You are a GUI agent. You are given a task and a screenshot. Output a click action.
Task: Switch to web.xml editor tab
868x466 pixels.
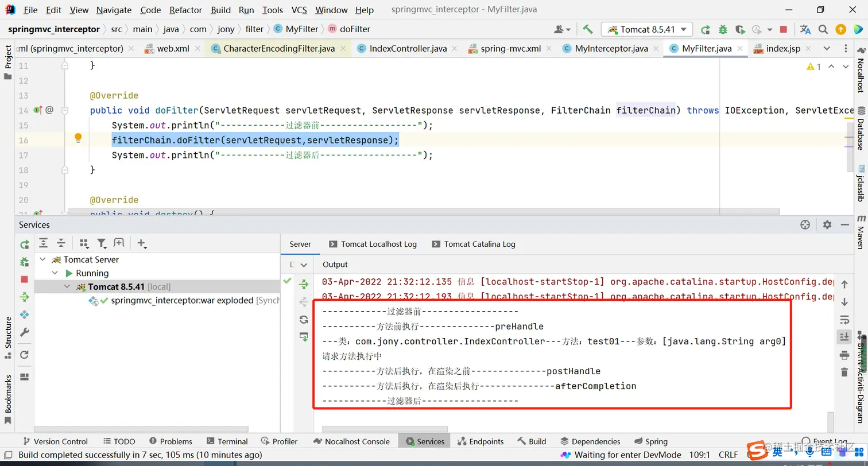pyautogui.click(x=173, y=49)
